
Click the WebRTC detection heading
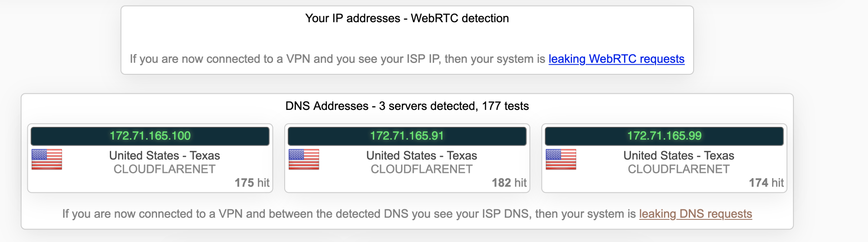click(x=407, y=18)
